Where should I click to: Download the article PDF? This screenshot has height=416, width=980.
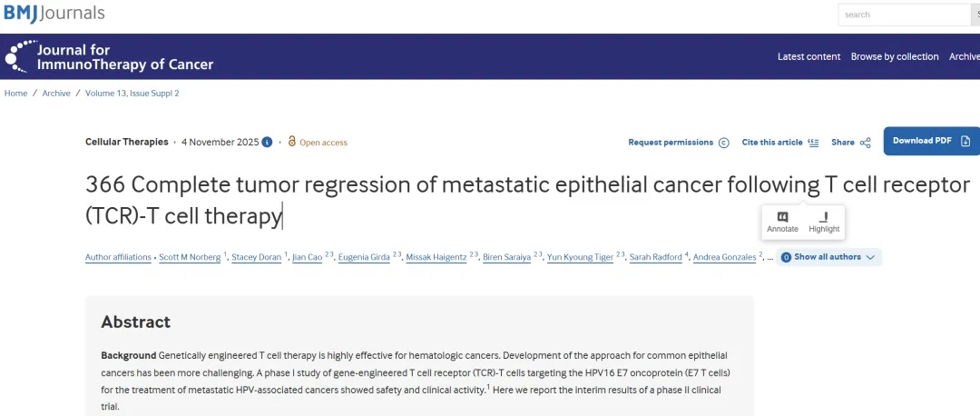click(x=931, y=141)
